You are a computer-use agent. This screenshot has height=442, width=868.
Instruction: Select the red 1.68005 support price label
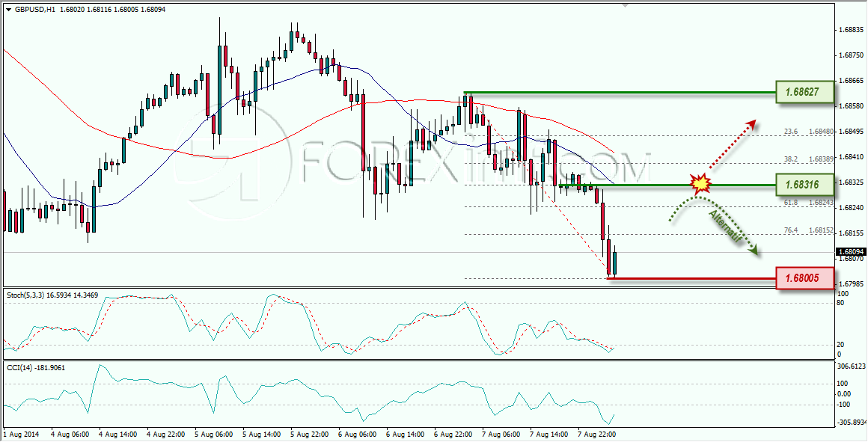(804, 277)
